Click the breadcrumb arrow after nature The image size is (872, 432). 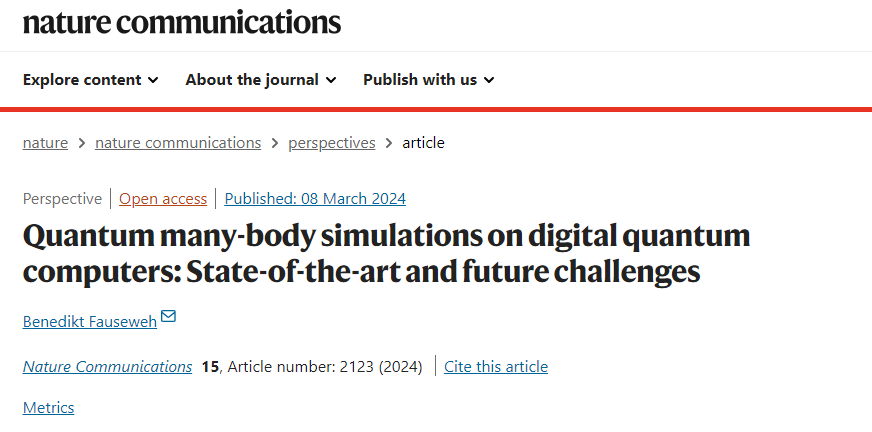click(82, 143)
